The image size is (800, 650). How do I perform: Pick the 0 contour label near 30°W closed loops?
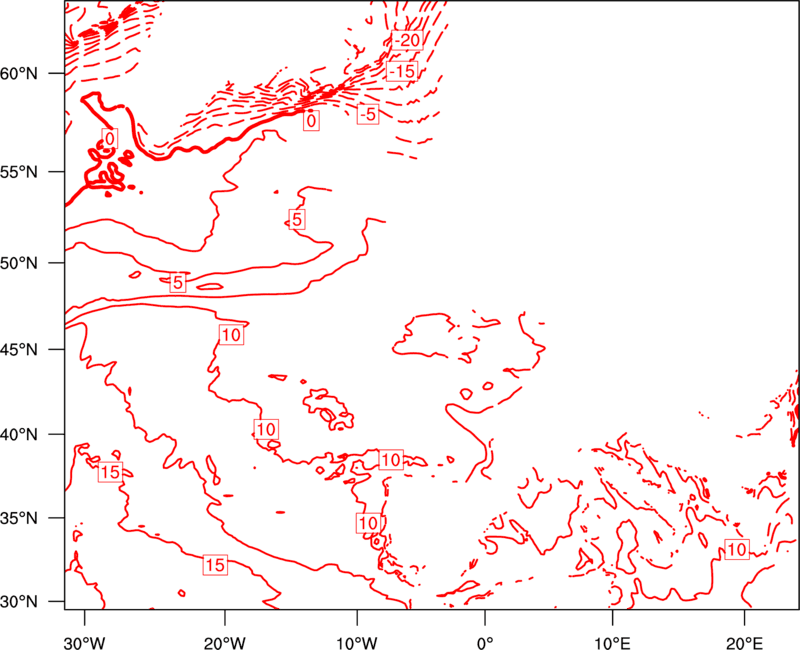(110, 138)
